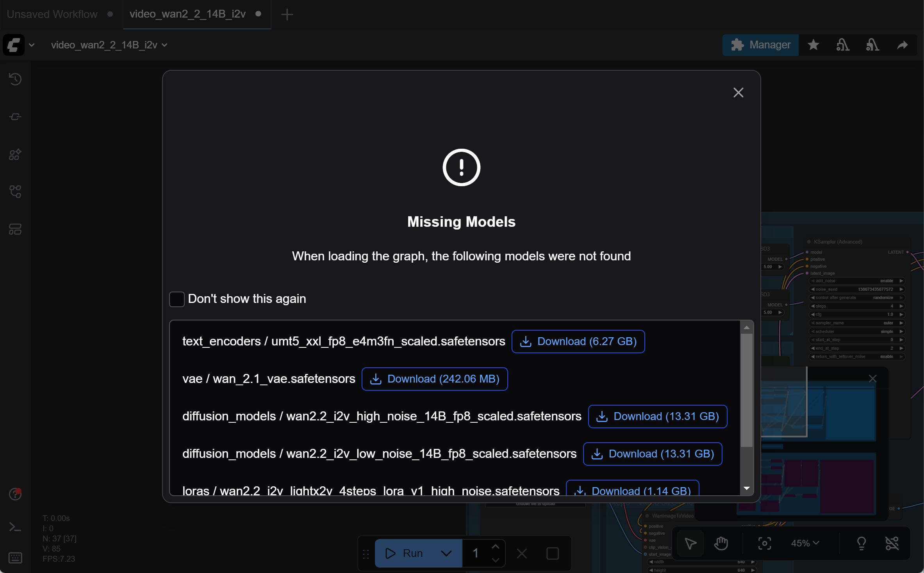Expand the Run button dropdown arrow
The width and height of the screenshot is (924, 573).
click(446, 553)
